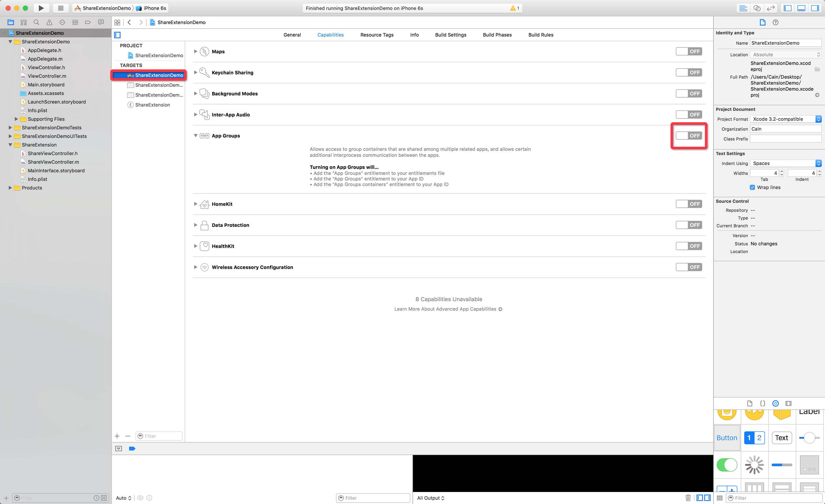Open the Project Format dropdown

tap(785, 119)
